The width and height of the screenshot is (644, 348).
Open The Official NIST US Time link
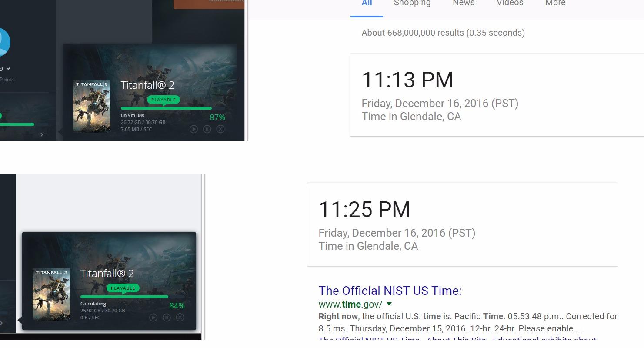pyautogui.click(x=390, y=291)
